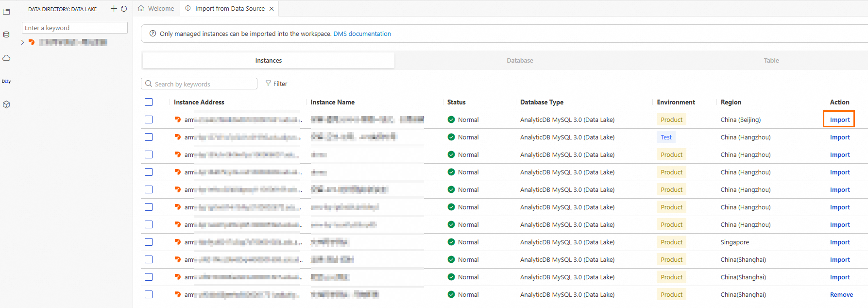Click the Database Type column header
The image size is (868, 308).
point(542,102)
